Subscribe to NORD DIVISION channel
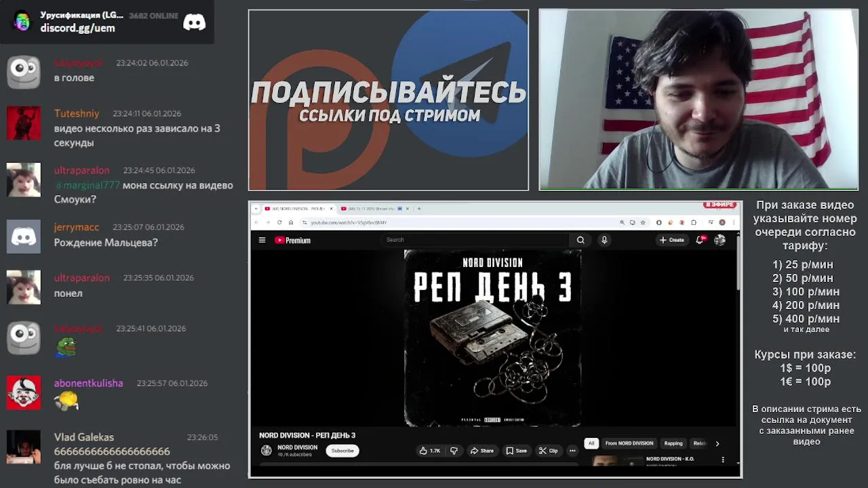 coord(342,451)
